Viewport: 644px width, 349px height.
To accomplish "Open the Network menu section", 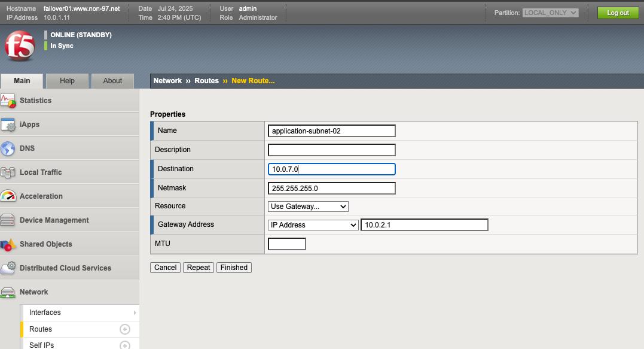I will point(69,292).
